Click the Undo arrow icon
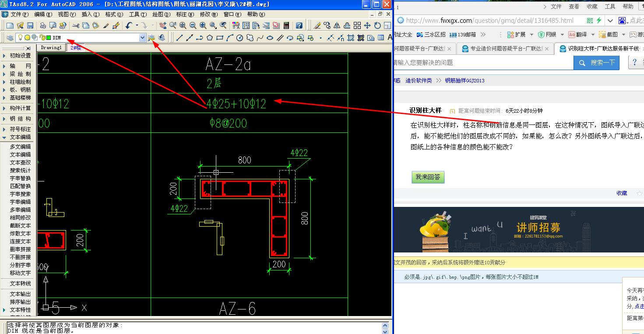Viewport: 644px width, 334px height. pos(129,25)
